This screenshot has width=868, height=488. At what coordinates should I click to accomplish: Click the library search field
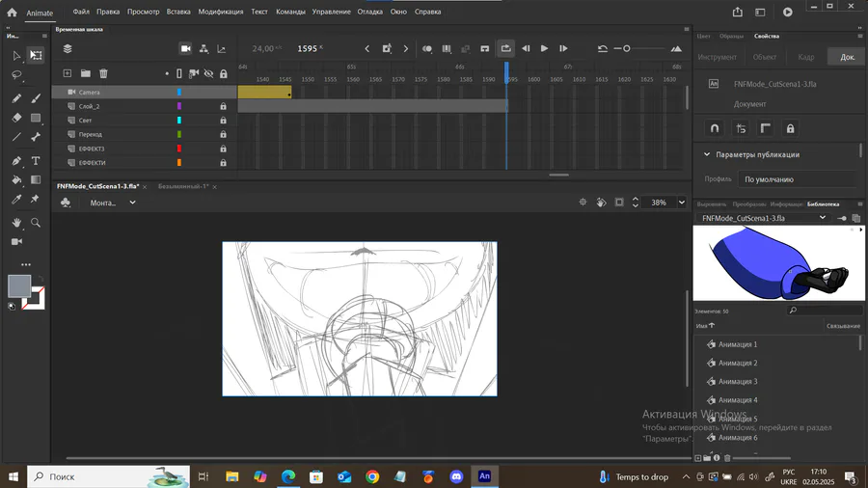pyautogui.click(x=825, y=311)
